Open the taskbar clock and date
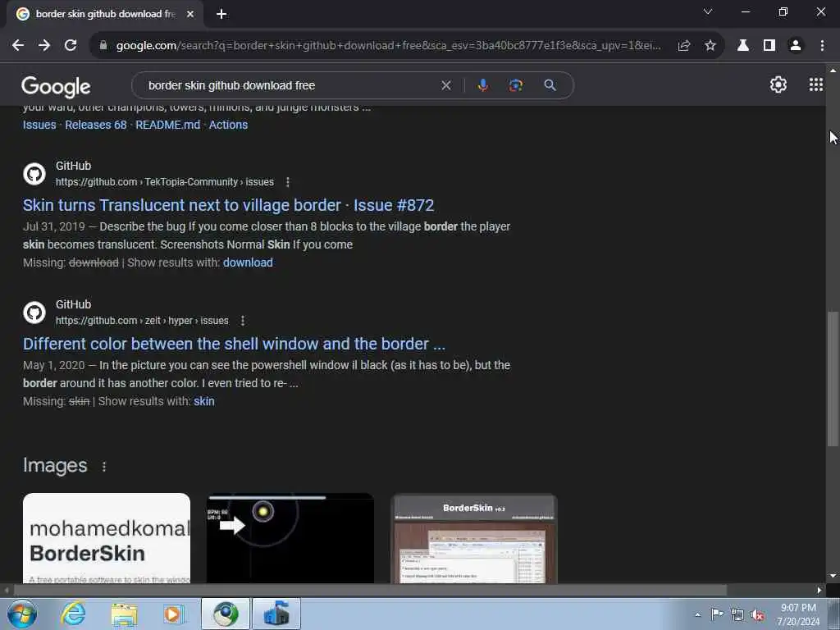Viewport: 840px width, 630px height. [798, 614]
